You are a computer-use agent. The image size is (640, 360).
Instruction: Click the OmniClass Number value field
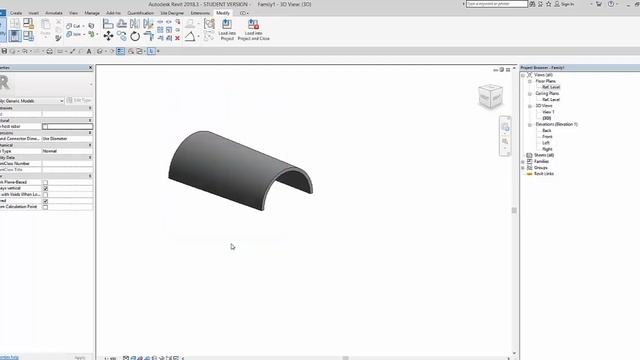[67, 164]
